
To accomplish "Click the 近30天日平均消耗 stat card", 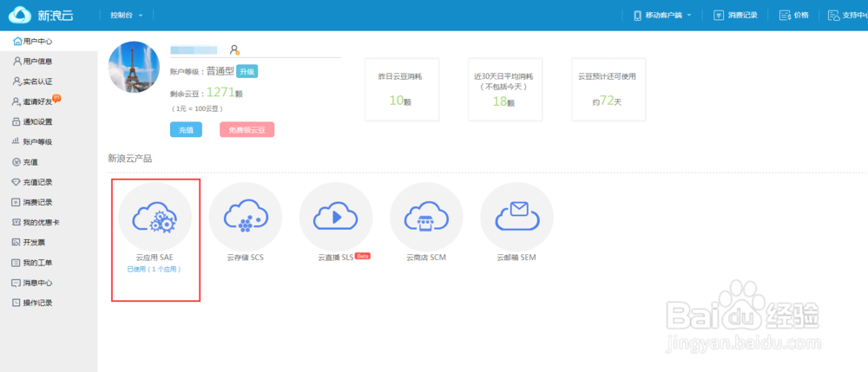I will click(505, 89).
